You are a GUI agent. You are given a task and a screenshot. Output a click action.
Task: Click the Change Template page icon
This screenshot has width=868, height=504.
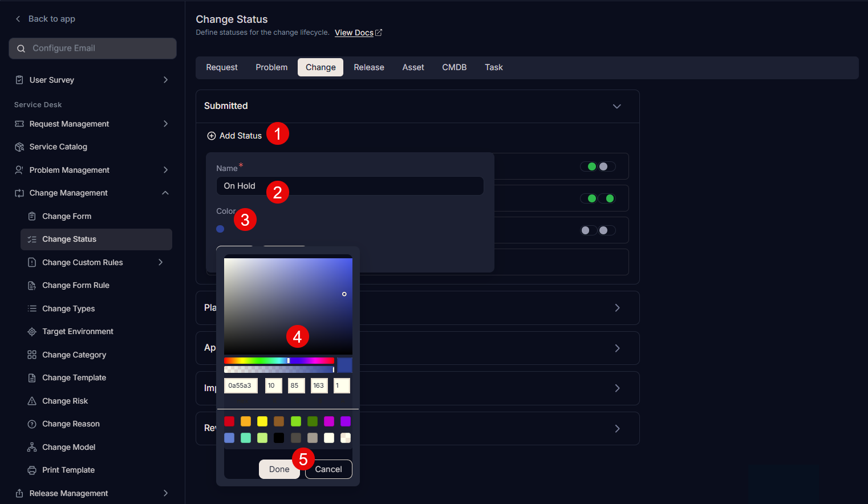point(32,378)
